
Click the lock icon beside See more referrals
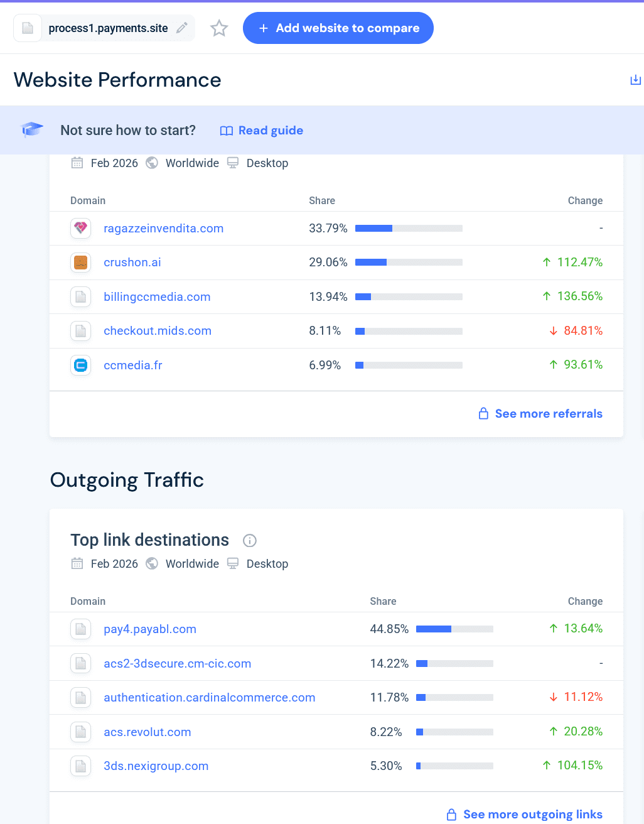483,413
